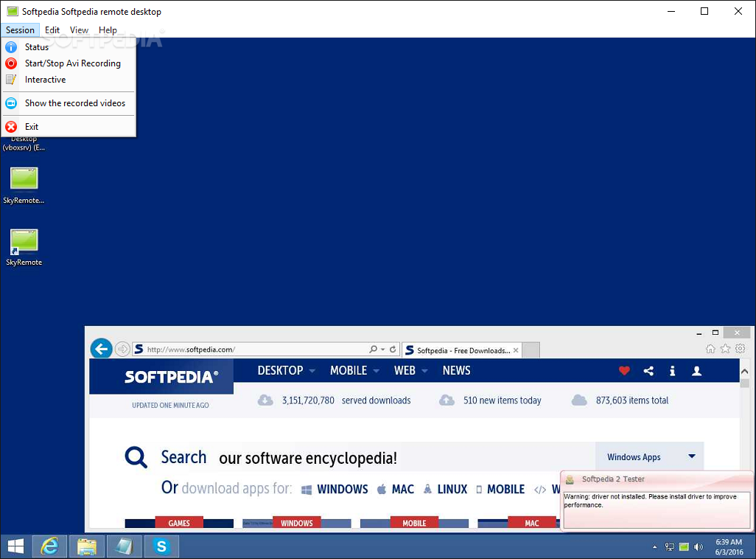Viewport: 756px width, 559px height.
Task: Click the red recording icon
Action: pos(11,63)
